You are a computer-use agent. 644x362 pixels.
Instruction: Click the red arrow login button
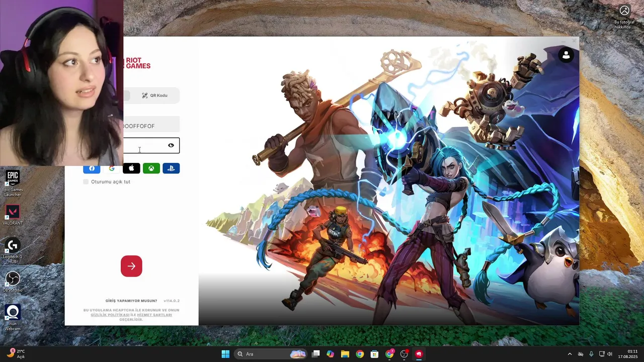pos(131,266)
